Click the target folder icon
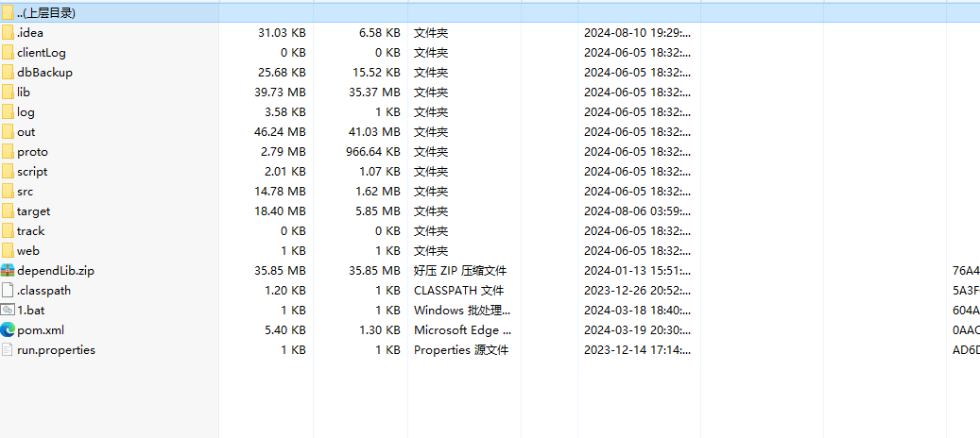Viewport: 980px width, 438px height. 8,211
